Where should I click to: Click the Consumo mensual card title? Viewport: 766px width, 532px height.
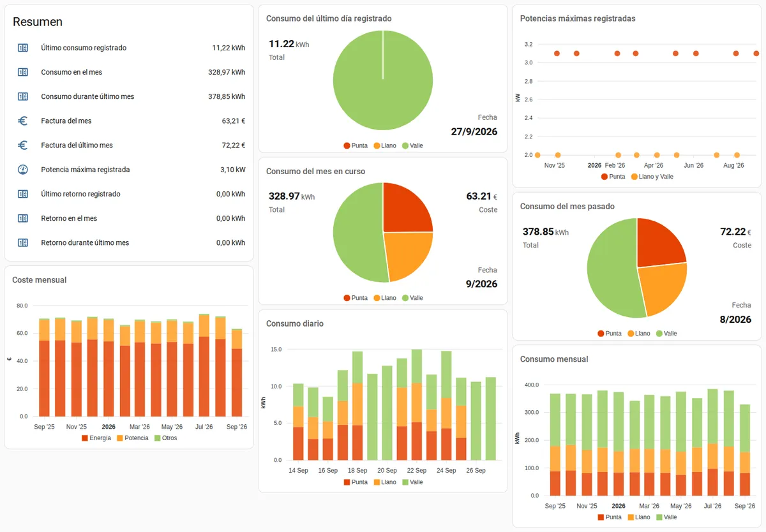[x=554, y=359]
